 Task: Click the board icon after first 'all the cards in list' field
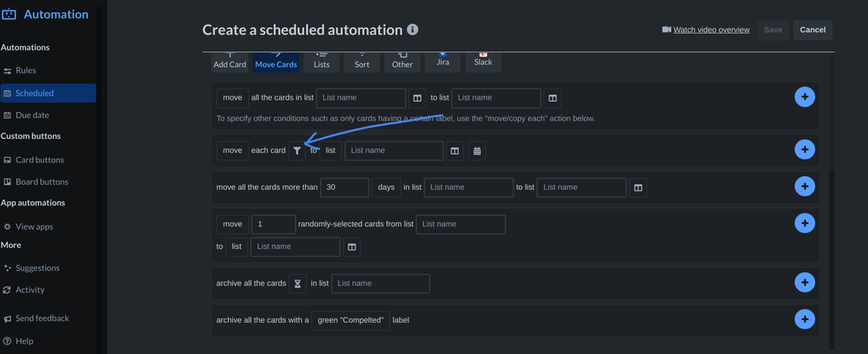pos(417,98)
